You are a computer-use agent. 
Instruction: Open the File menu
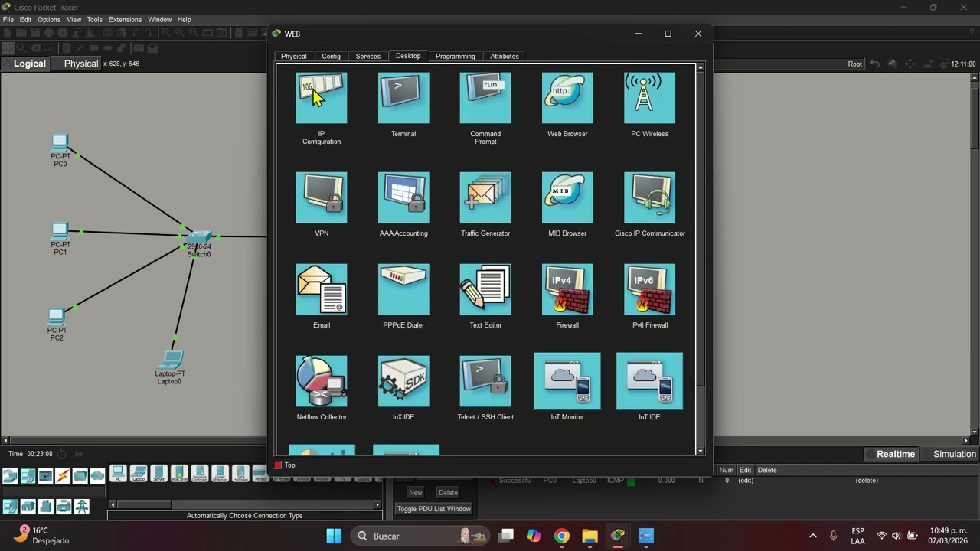pos(8,19)
